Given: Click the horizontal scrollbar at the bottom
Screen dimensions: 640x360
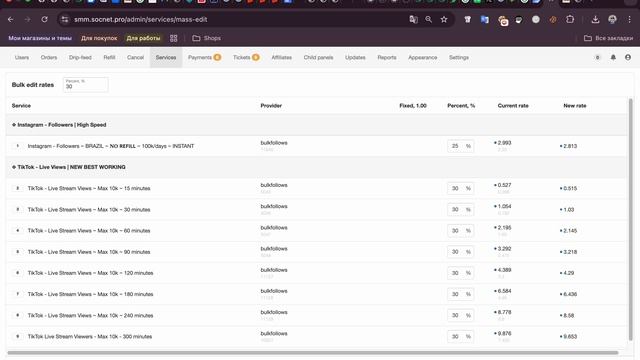Looking at the screenshot, I should click(x=313, y=353).
